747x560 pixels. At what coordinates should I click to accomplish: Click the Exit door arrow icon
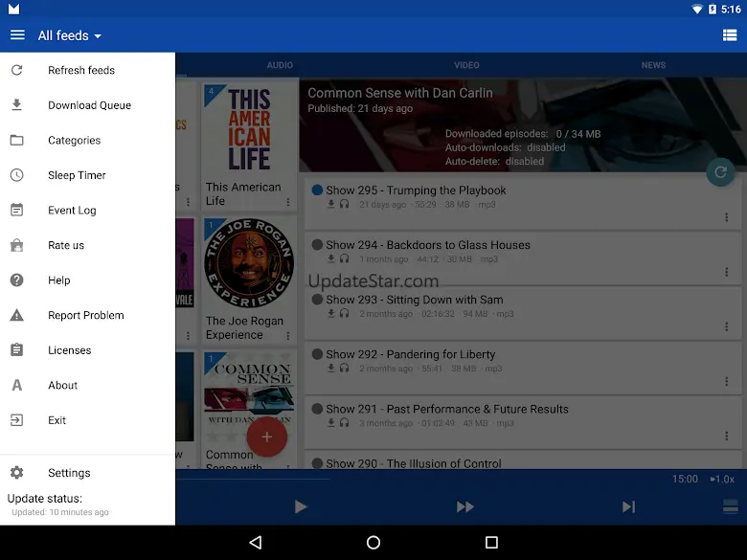(16, 420)
